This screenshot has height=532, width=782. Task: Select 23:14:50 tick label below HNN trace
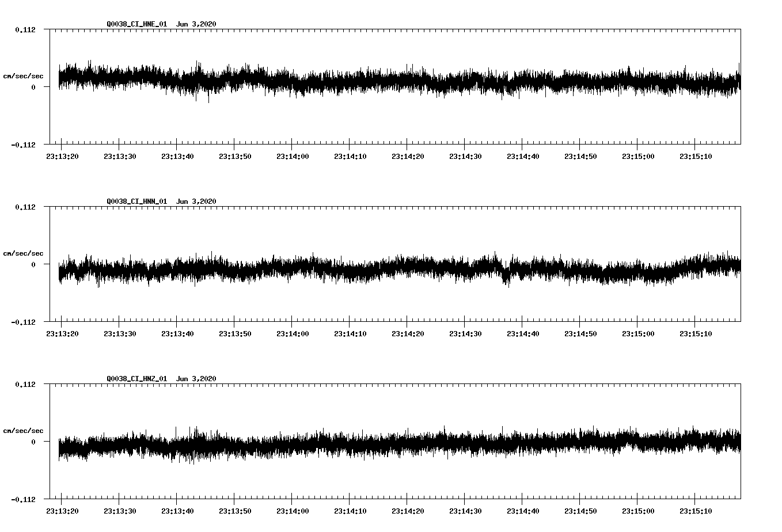click(580, 334)
